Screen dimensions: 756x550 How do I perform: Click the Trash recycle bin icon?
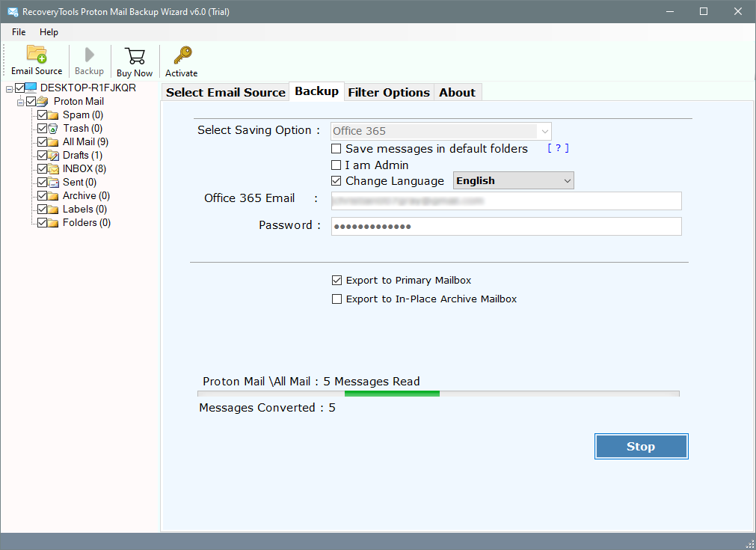pyautogui.click(x=53, y=129)
